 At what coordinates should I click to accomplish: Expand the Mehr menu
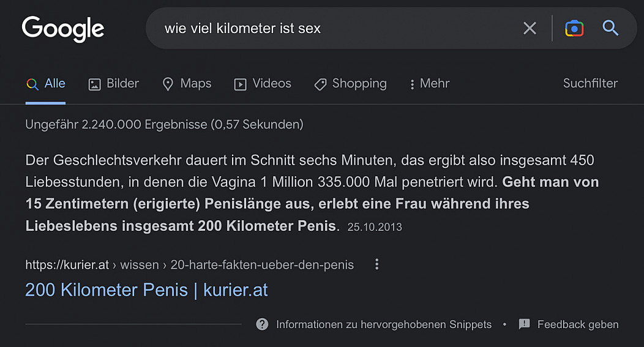click(x=430, y=84)
